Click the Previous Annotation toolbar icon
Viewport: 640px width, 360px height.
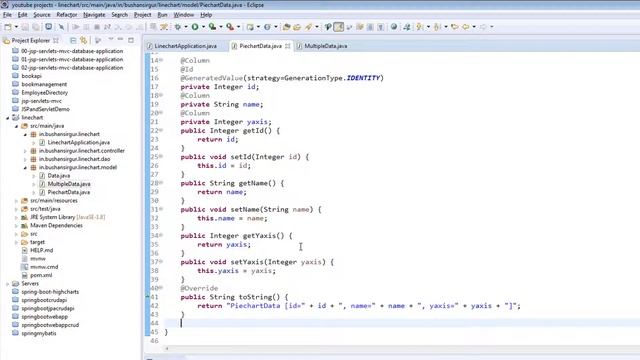[x=437, y=27]
